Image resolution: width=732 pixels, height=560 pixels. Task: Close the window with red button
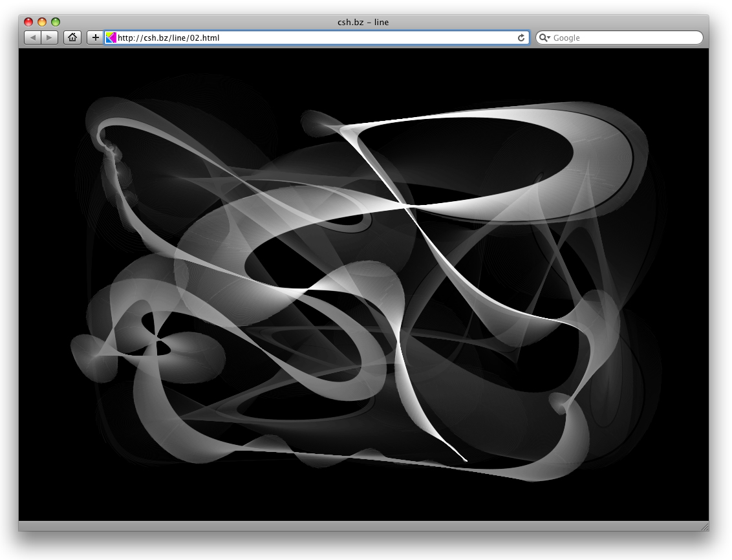(x=28, y=22)
